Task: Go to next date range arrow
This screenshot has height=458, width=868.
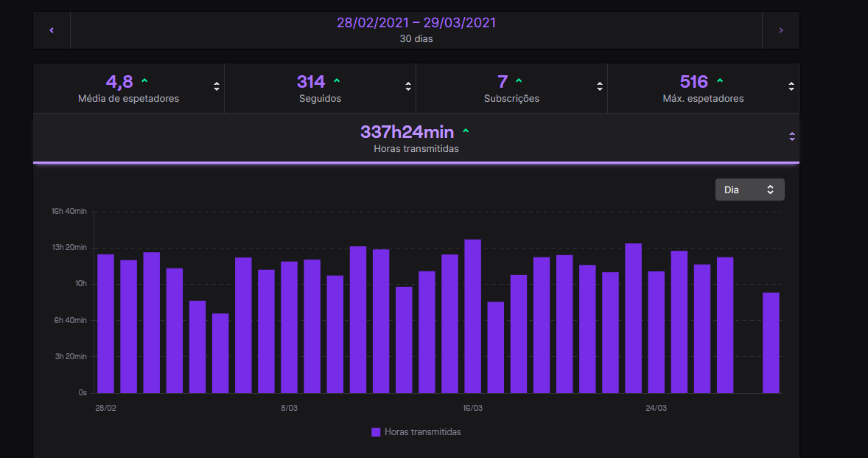Action: coord(781,30)
